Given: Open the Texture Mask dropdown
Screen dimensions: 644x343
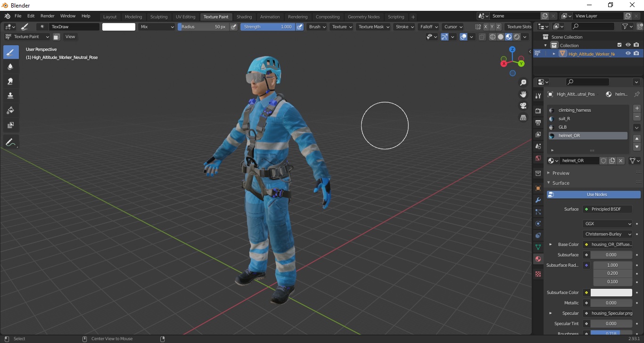Looking at the screenshot, I should (x=374, y=27).
